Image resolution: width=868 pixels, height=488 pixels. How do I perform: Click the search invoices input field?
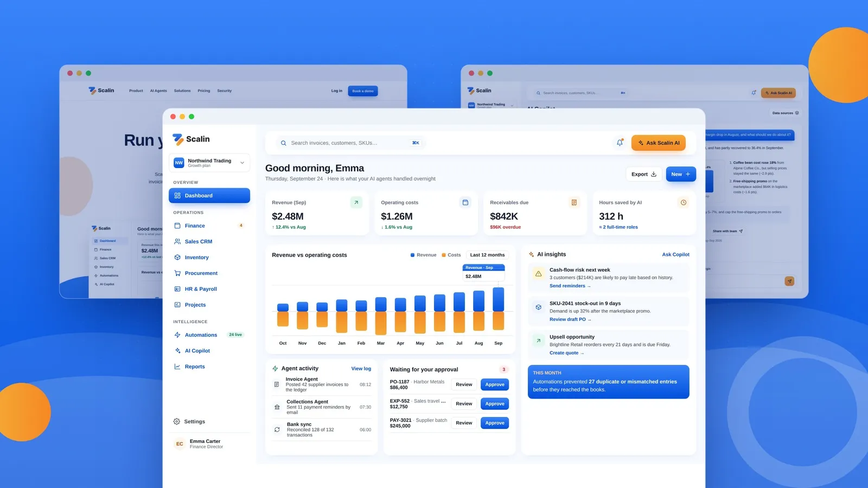[345, 143]
